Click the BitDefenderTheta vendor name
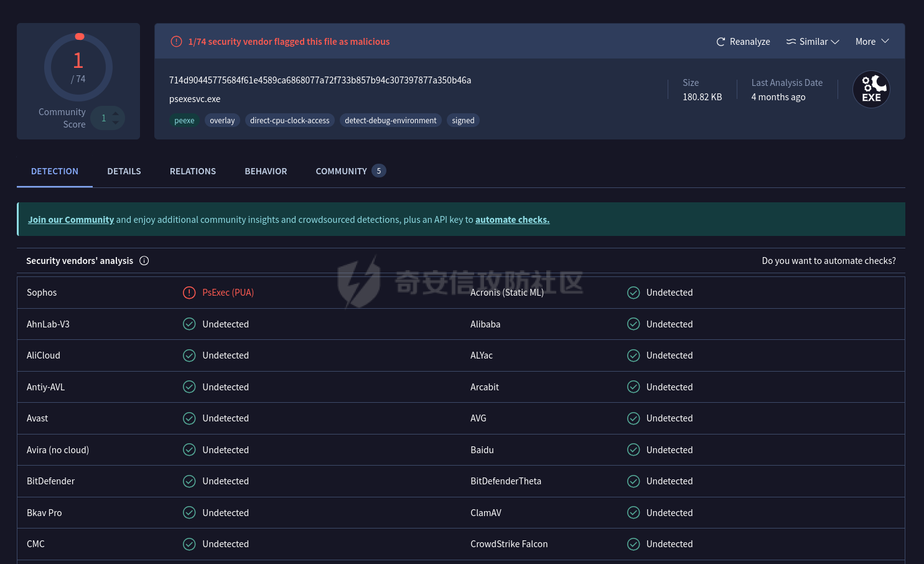Screen dimensions: 924x564 (506, 481)
